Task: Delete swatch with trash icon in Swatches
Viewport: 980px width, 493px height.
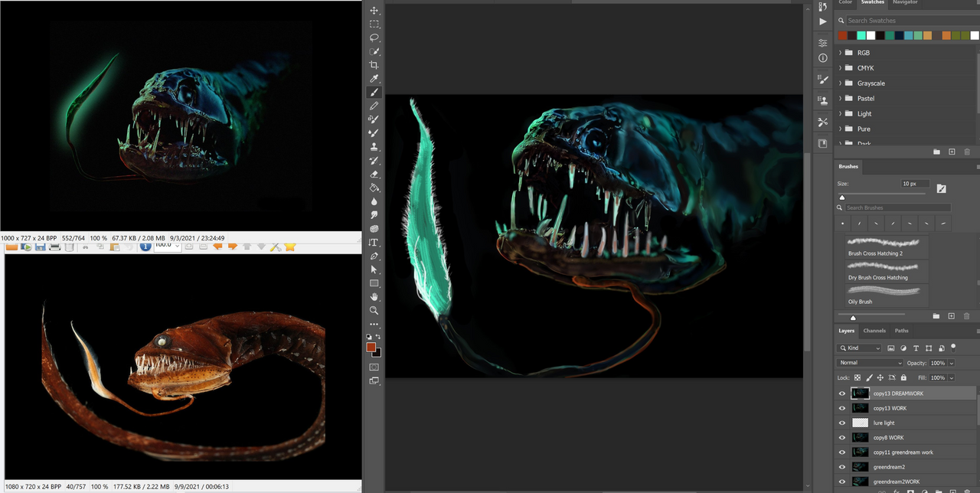Action: 967,152
